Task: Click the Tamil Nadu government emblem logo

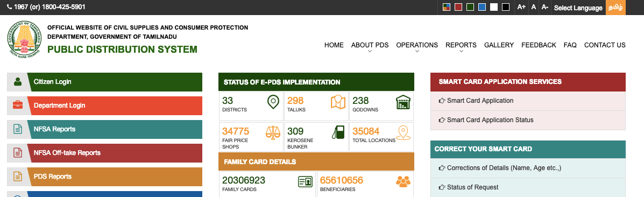Action: point(24,39)
